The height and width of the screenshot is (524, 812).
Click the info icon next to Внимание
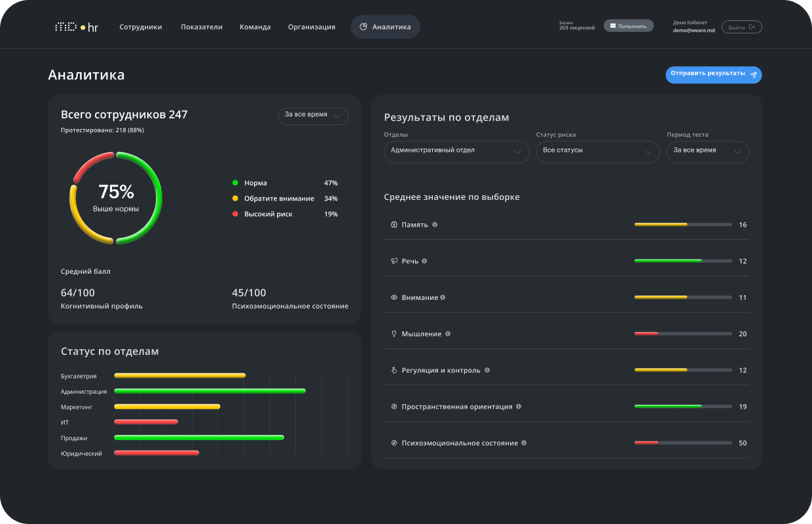coord(443,297)
